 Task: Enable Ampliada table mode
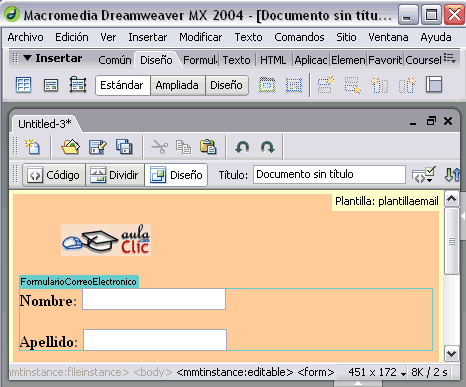tap(177, 85)
